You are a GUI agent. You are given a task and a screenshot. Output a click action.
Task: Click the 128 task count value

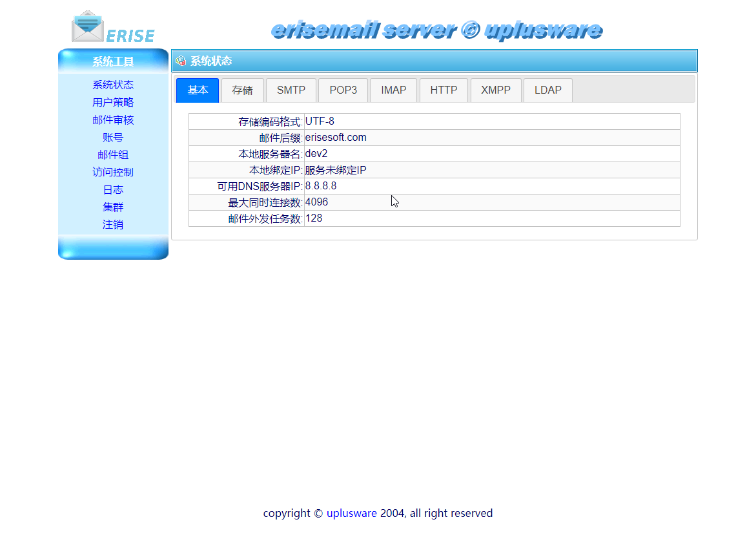coord(313,218)
